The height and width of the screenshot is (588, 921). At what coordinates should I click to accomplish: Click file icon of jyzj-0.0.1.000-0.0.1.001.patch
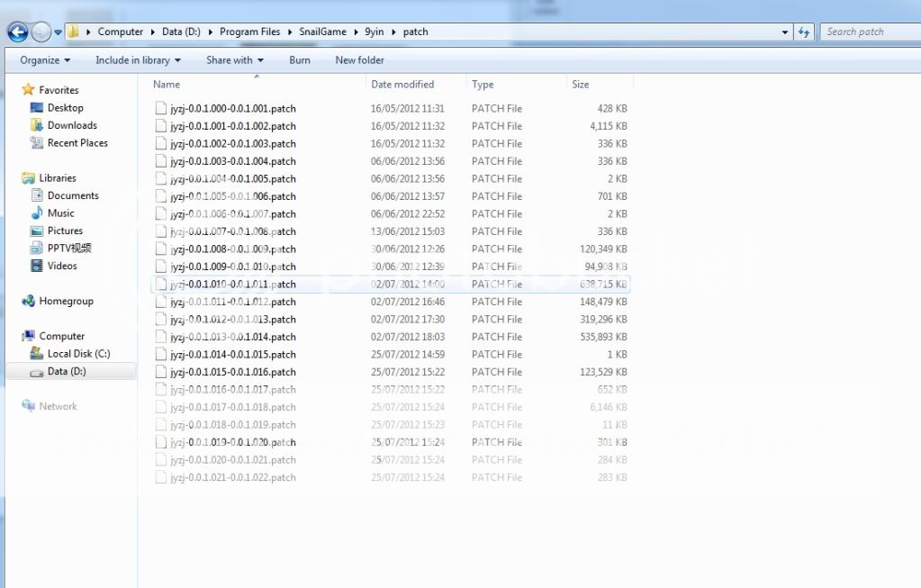tap(161, 109)
